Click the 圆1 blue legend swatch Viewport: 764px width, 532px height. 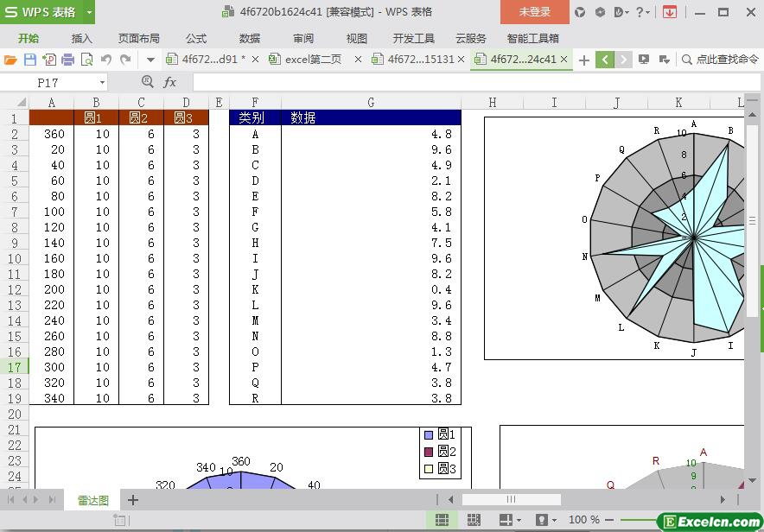[x=428, y=435]
